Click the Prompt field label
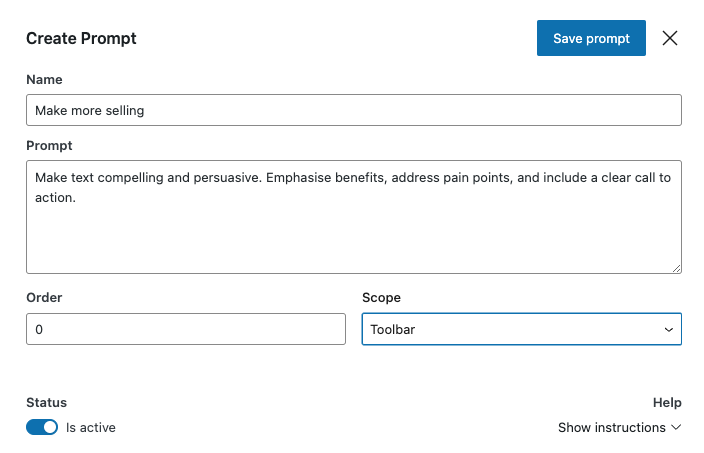Screen dimensions: 704x453 (x=49, y=145)
